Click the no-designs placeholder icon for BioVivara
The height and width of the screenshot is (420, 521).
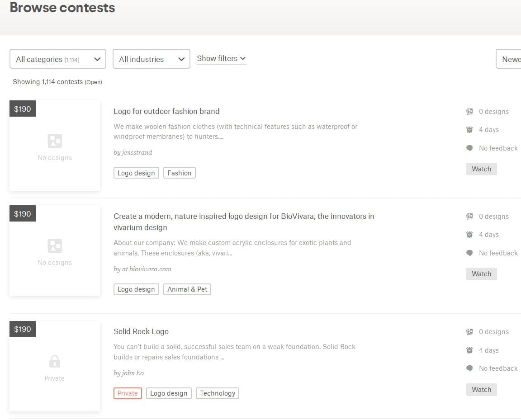click(x=55, y=246)
